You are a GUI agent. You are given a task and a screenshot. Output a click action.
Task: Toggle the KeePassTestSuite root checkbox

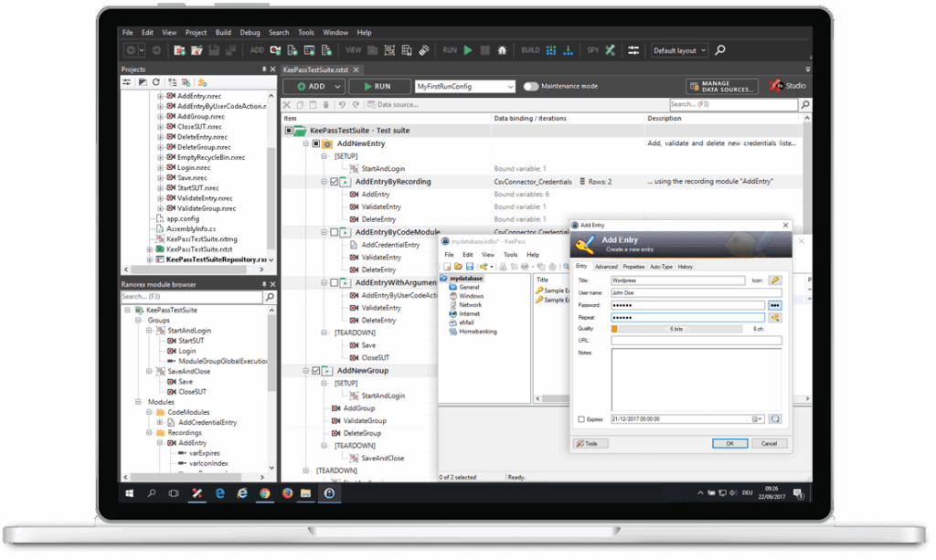288,131
